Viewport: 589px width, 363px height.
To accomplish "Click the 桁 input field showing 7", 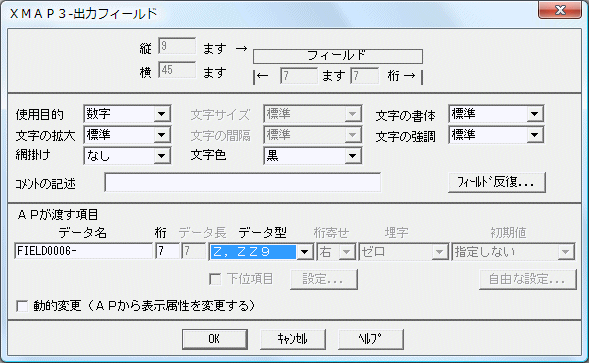I will tap(167, 251).
